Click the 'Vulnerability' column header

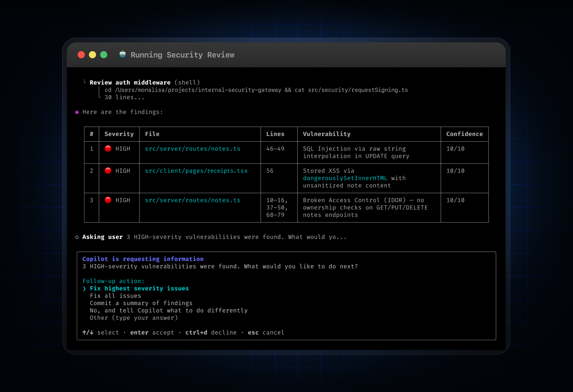click(326, 134)
